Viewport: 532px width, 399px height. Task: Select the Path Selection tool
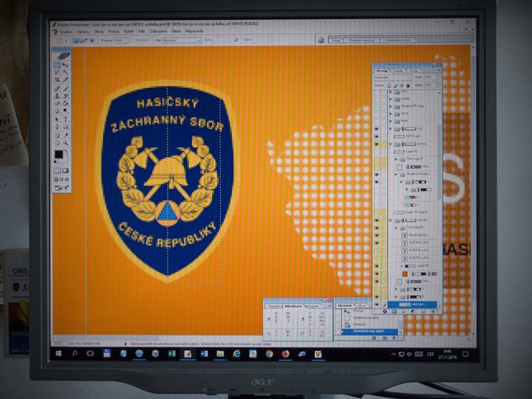click(x=57, y=120)
